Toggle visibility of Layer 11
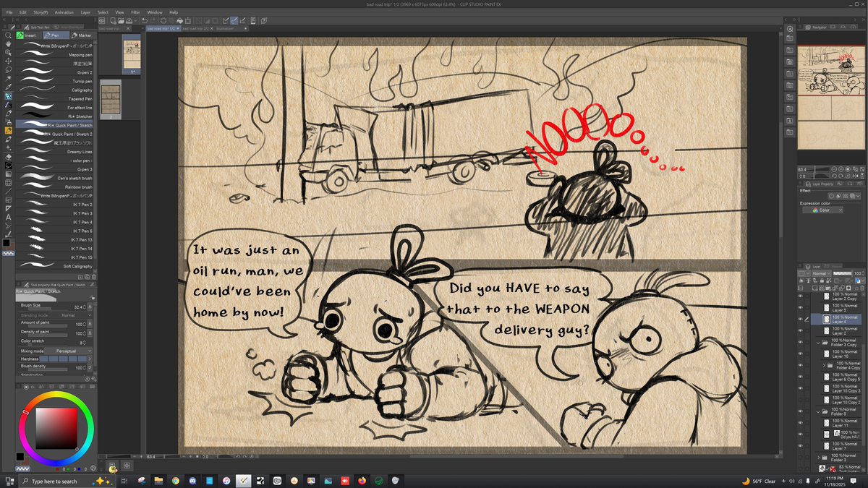Image resolution: width=868 pixels, height=488 pixels. (x=800, y=422)
